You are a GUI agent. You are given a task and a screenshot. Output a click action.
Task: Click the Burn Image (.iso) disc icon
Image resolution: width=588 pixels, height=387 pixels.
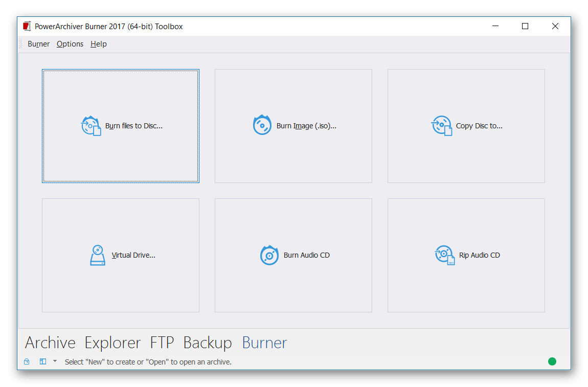click(x=262, y=125)
